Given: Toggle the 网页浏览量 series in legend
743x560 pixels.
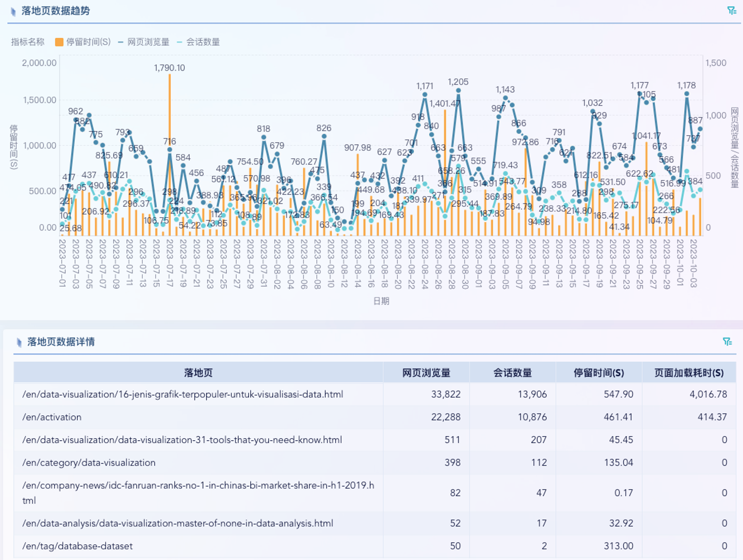Looking at the screenshot, I should (x=144, y=42).
